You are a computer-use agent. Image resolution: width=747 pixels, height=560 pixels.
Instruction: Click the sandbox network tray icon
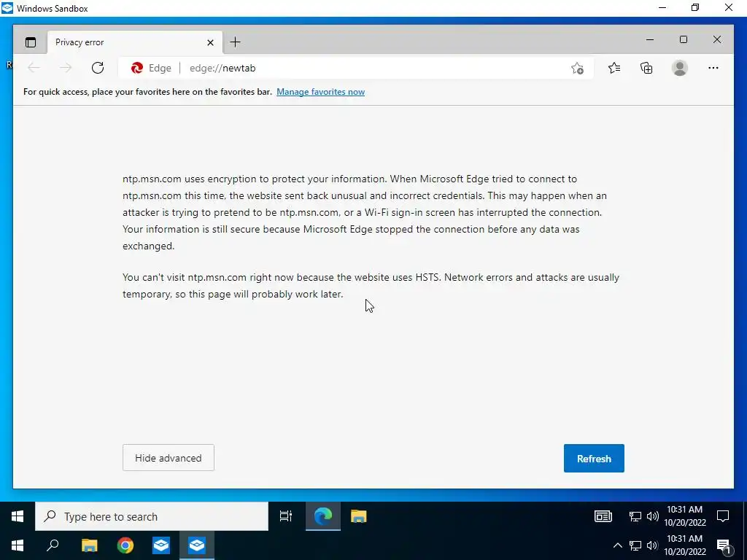[x=635, y=517]
